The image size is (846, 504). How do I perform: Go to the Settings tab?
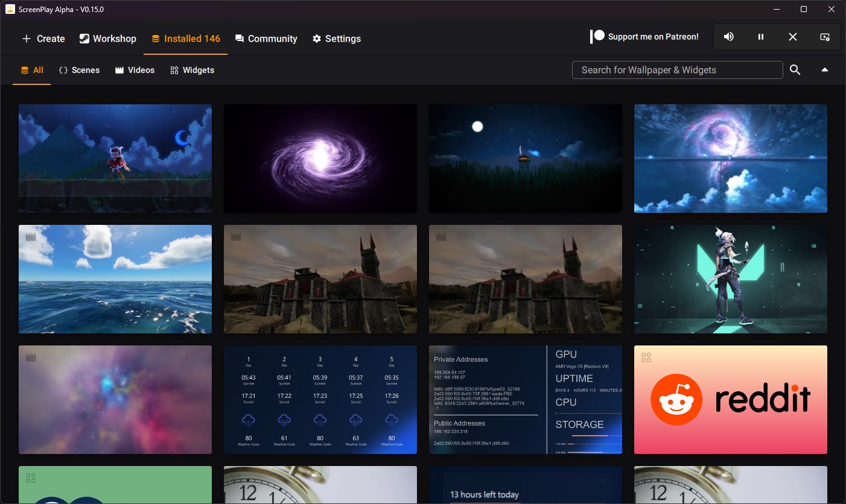coord(337,39)
